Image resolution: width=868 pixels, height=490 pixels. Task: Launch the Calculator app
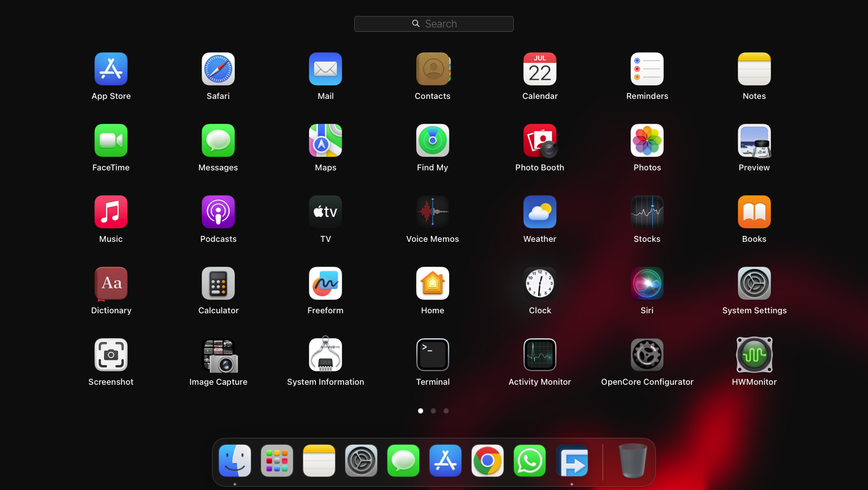[218, 283]
